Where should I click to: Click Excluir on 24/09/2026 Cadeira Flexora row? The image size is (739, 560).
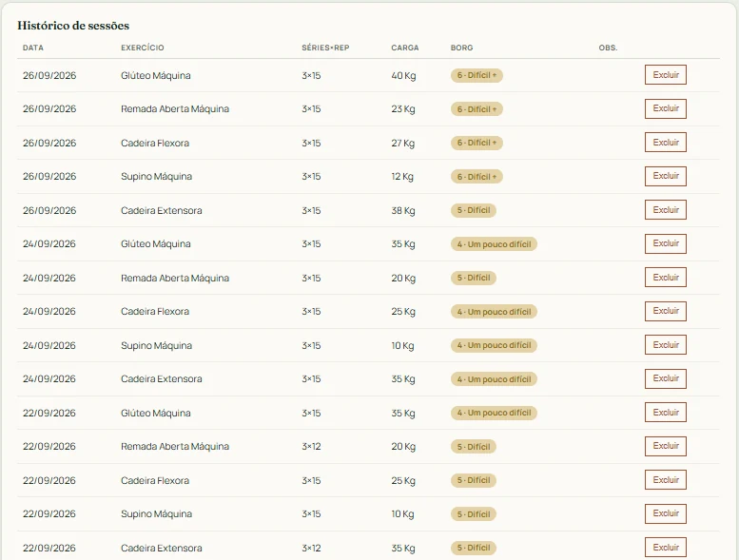(666, 311)
